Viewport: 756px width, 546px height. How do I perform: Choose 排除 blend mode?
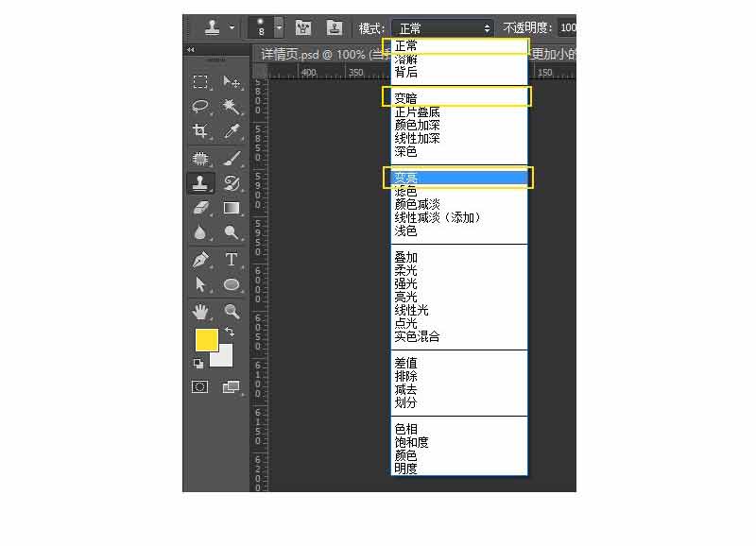pos(459,376)
